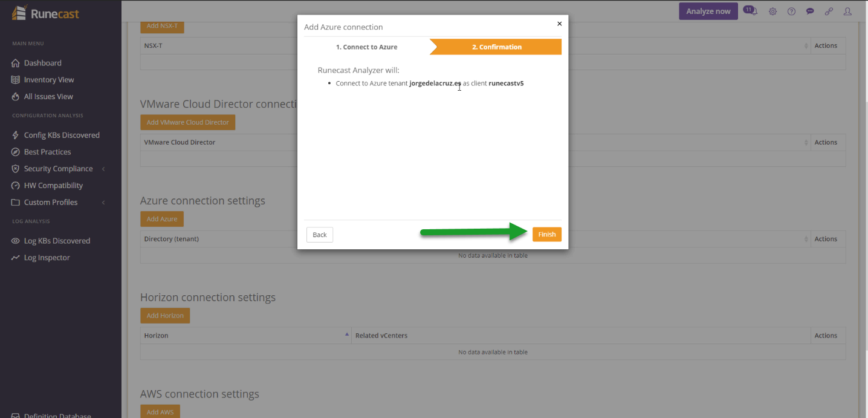Image resolution: width=868 pixels, height=418 pixels.
Task: Open Log KBs Discovered
Action: [x=57, y=241]
